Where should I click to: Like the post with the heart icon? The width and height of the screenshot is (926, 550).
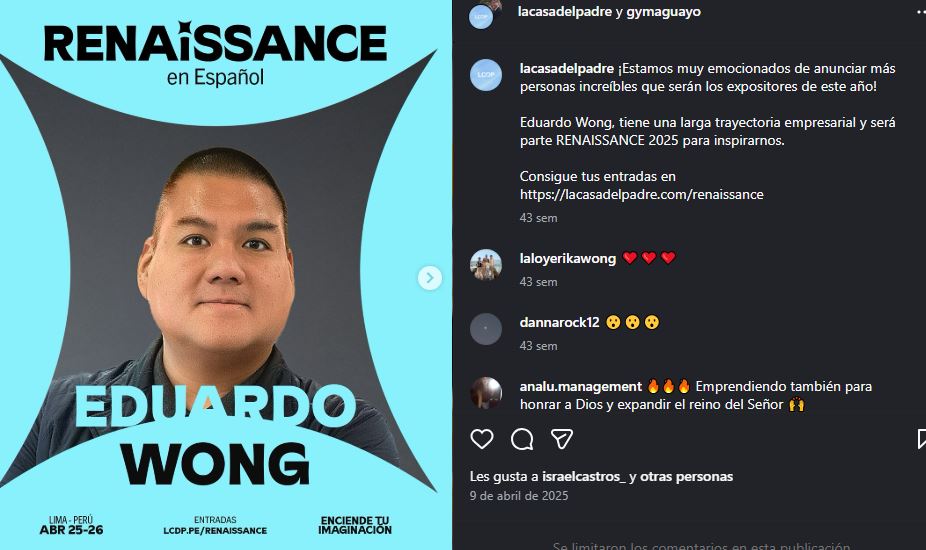click(481, 439)
